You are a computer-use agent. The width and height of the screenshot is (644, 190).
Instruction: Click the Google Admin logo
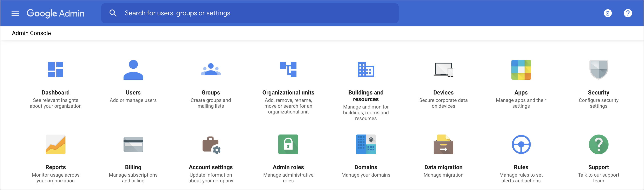click(x=56, y=13)
